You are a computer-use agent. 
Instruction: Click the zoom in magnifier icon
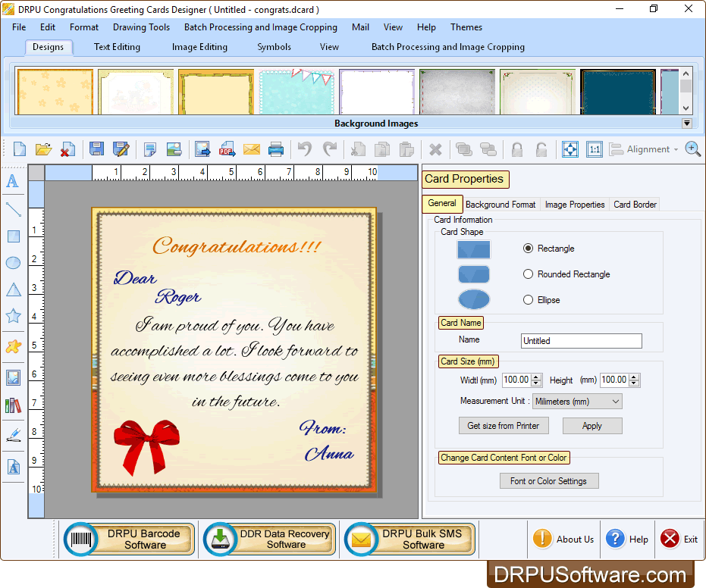click(x=692, y=149)
